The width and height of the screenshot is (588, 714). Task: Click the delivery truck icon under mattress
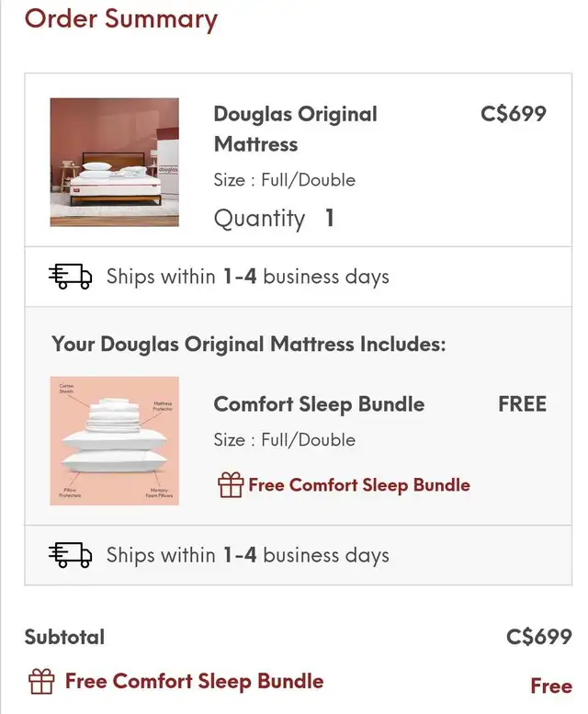click(x=70, y=276)
